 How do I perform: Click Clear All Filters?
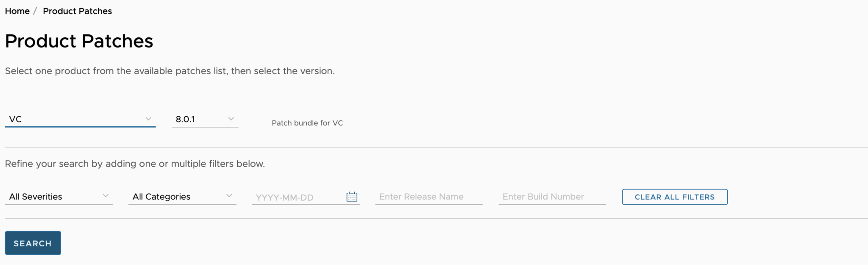674,197
